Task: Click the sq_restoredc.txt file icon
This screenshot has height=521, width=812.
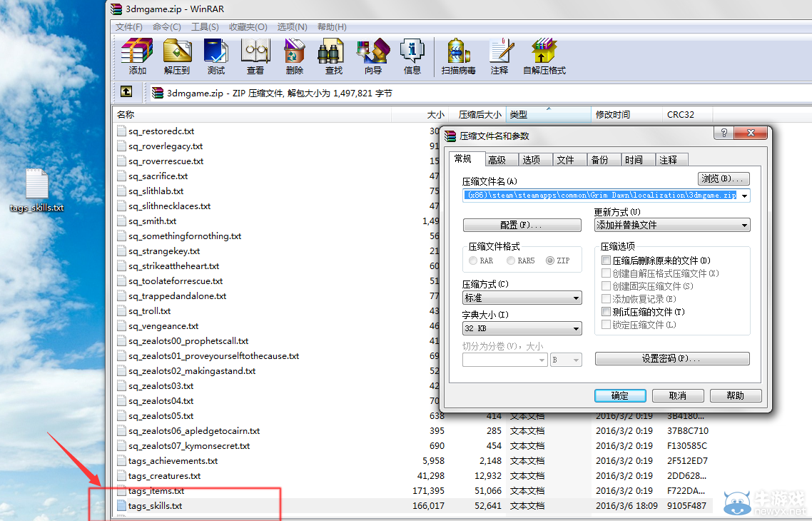Action: click(122, 131)
